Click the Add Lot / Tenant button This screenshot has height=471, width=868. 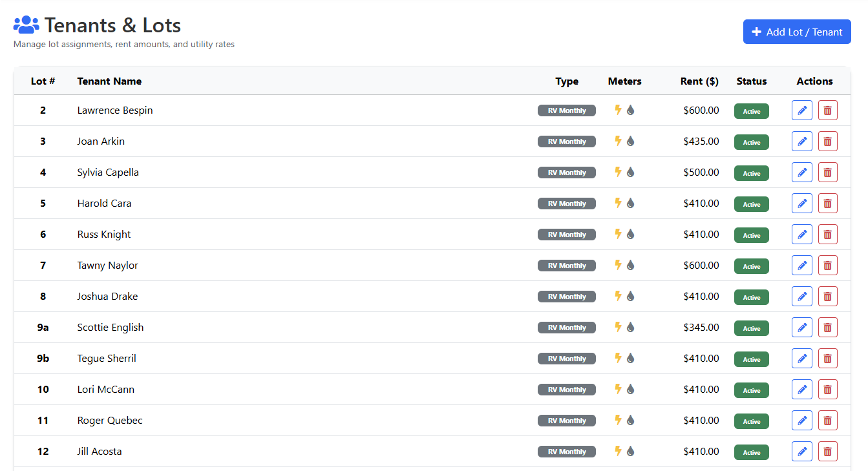(797, 32)
